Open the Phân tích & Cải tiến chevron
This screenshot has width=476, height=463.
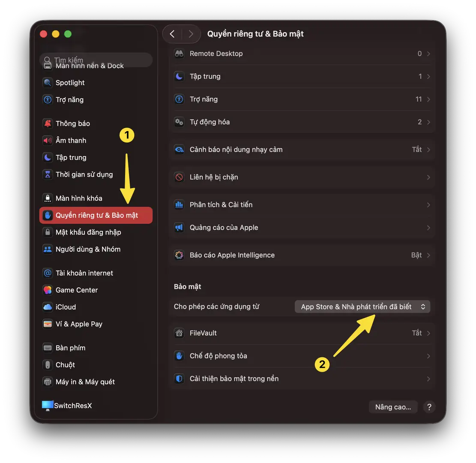pos(428,205)
